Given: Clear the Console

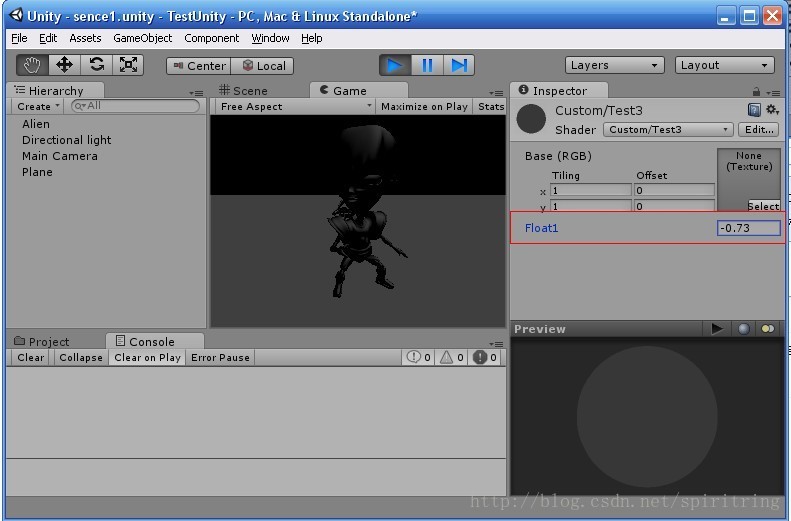Looking at the screenshot, I should pyautogui.click(x=30, y=358).
